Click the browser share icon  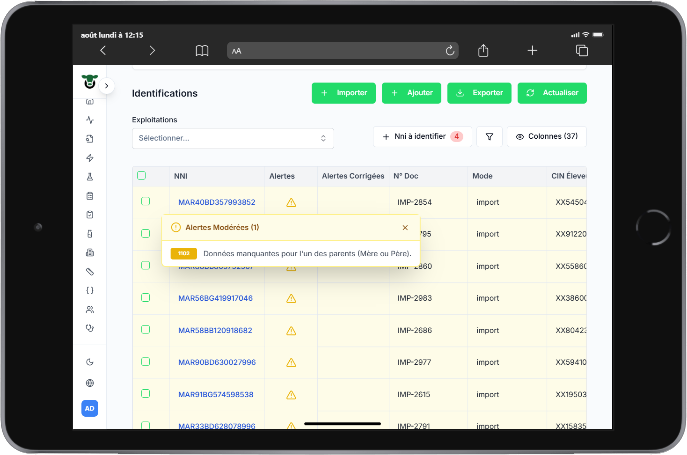tap(483, 51)
